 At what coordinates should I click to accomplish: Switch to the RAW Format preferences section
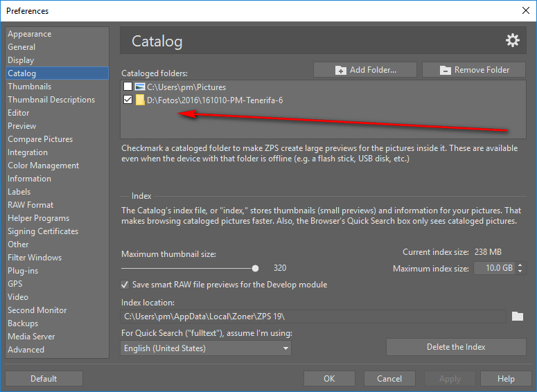point(30,205)
